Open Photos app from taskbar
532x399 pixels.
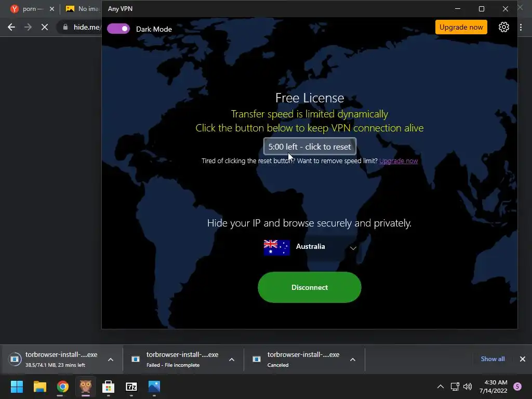(154, 387)
